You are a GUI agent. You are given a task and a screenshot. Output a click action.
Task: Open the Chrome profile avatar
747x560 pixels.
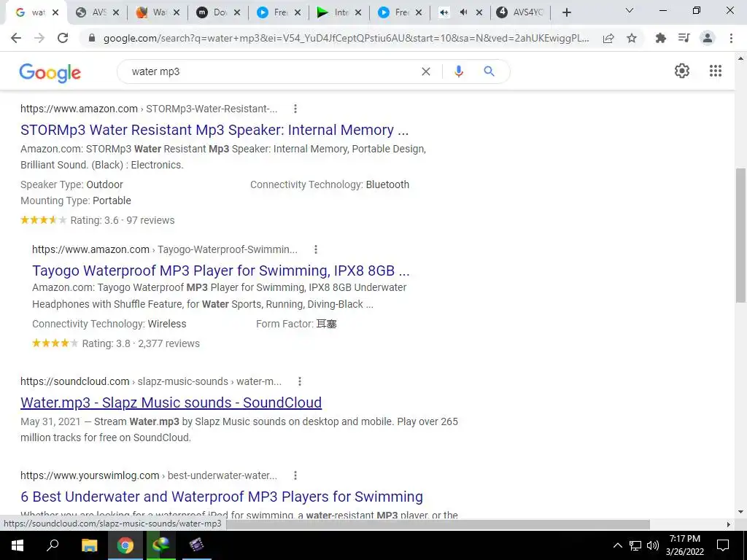[x=708, y=38]
